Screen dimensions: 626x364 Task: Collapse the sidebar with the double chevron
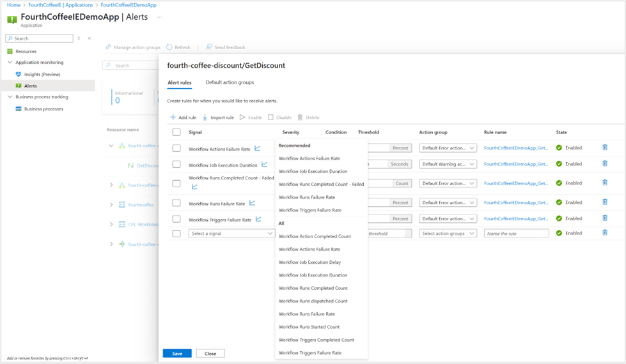click(x=90, y=38)
